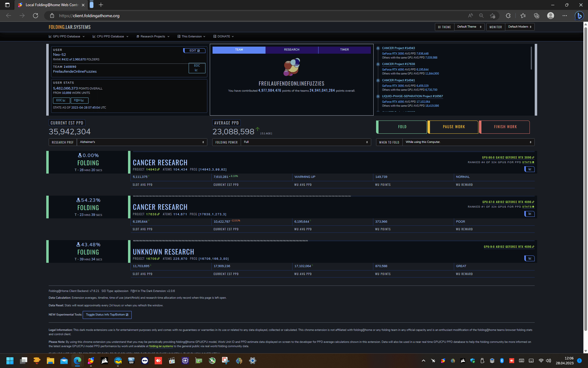Click the zoom out magnifier icon
The width and height of the screenshot is (588, 368).
481,16
